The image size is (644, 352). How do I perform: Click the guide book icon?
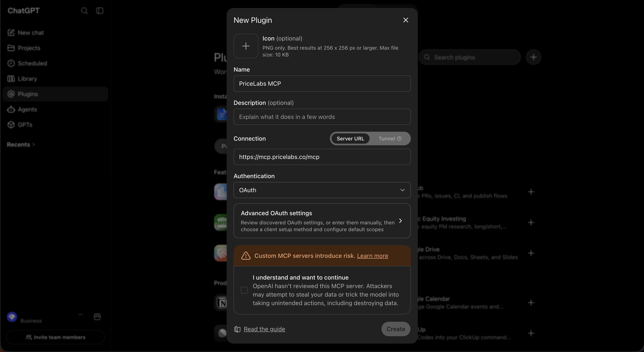tap(237, 329)
